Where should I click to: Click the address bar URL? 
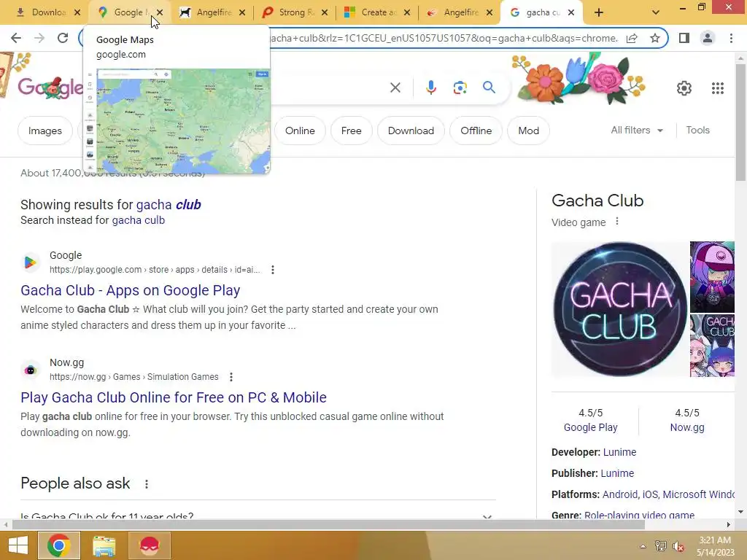point(443,38)
